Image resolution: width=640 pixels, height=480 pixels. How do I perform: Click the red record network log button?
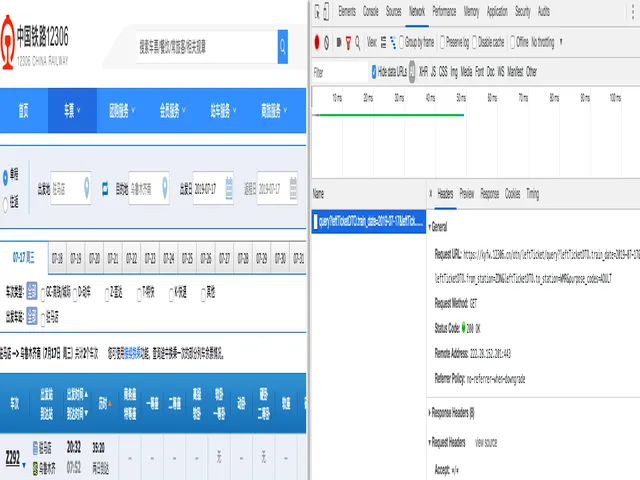tap(316, 42)
